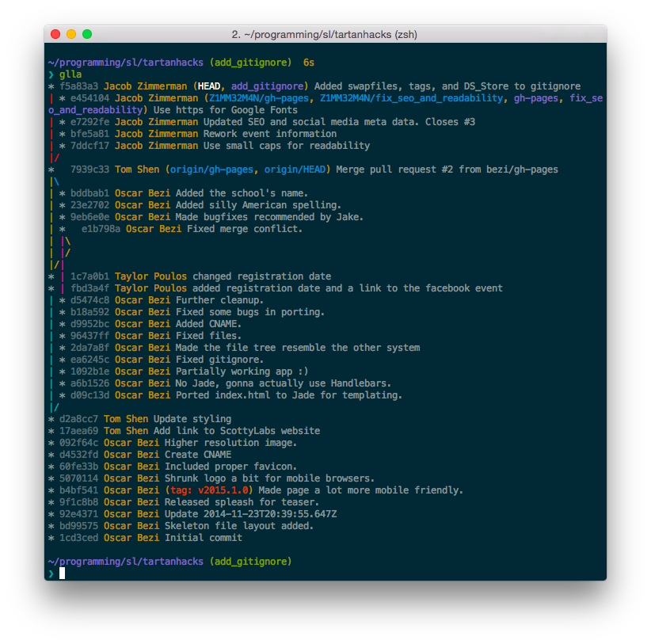651x644 pixels.
Task: Click message 'Partially working app :)'
Action: (x=242, y=372)
